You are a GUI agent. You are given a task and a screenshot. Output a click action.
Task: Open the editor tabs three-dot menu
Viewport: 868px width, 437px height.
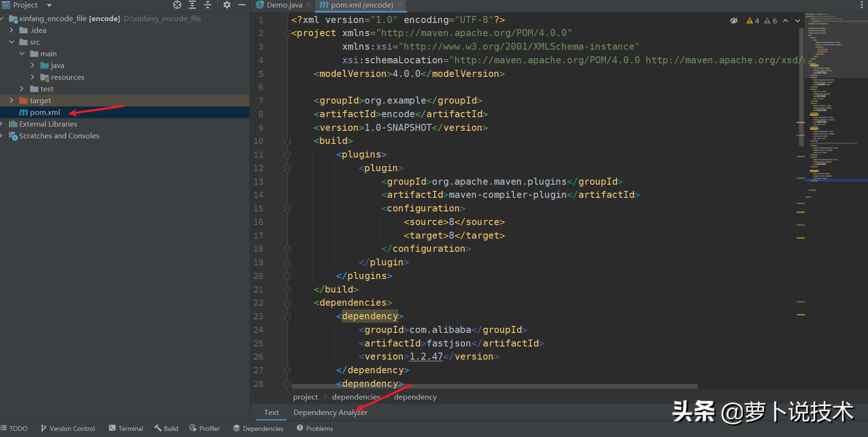tap(861, 5)
